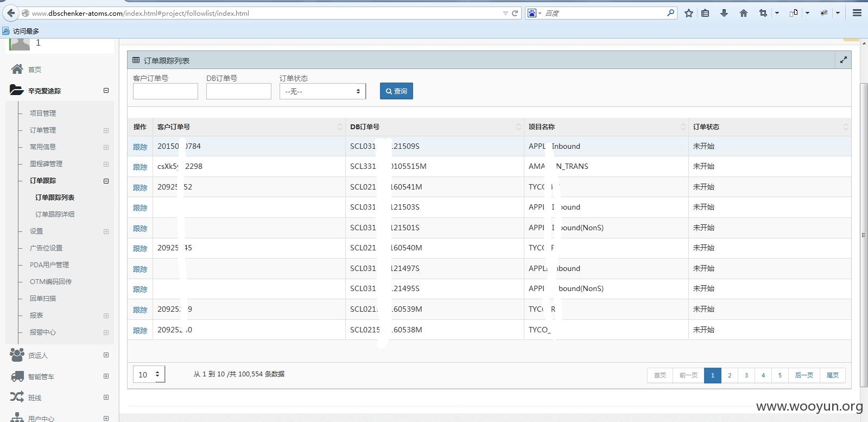868x422 pixels.
Task: Go to pagination page 2
Action: pyautogui.click(x=730, y=375)
